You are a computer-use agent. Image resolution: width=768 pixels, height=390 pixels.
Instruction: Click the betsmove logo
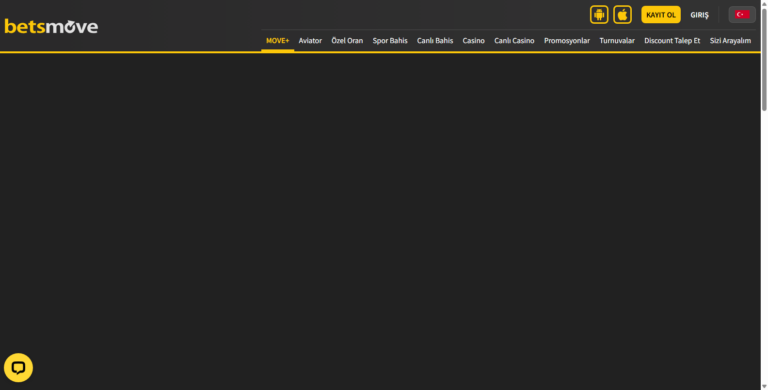[x=51, y=26]
